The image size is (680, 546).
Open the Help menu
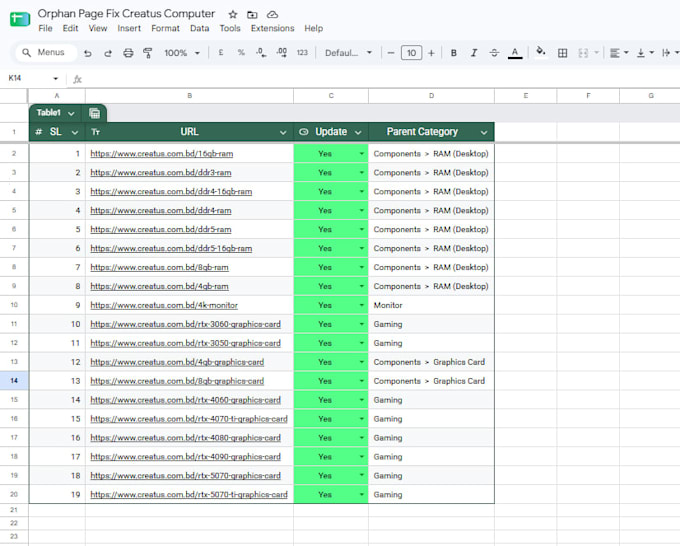click(314, 29)
